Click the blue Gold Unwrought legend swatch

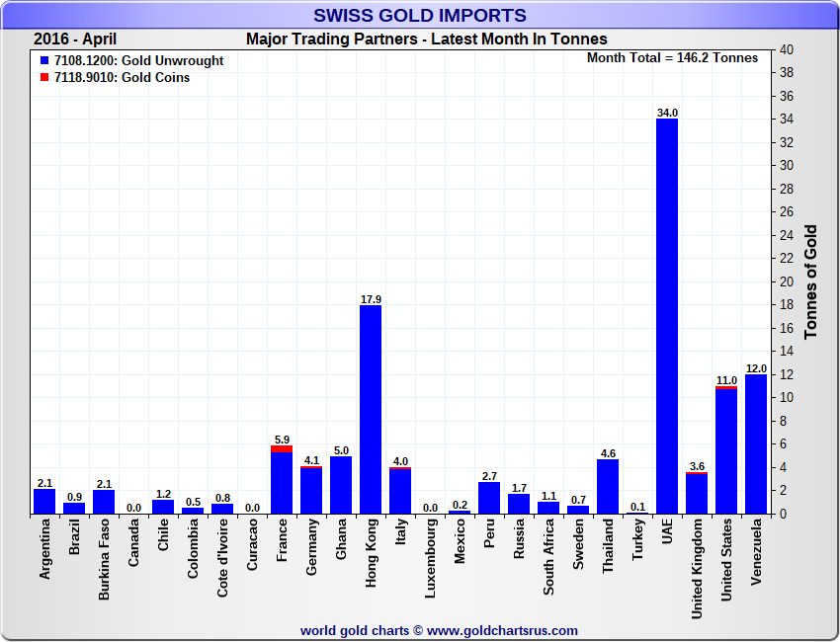(44, 61)
